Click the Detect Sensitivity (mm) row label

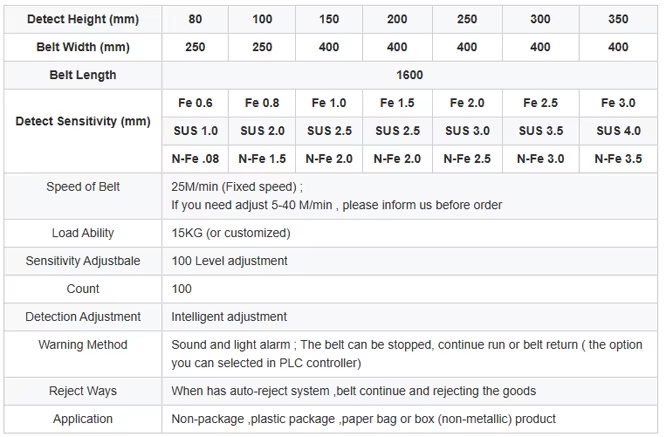(83, 122)
